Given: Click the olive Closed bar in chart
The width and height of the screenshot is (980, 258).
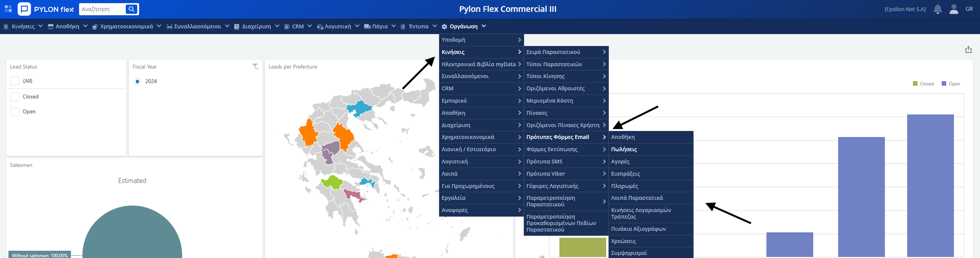Looking at the screenshot, I should pos(582,247).
